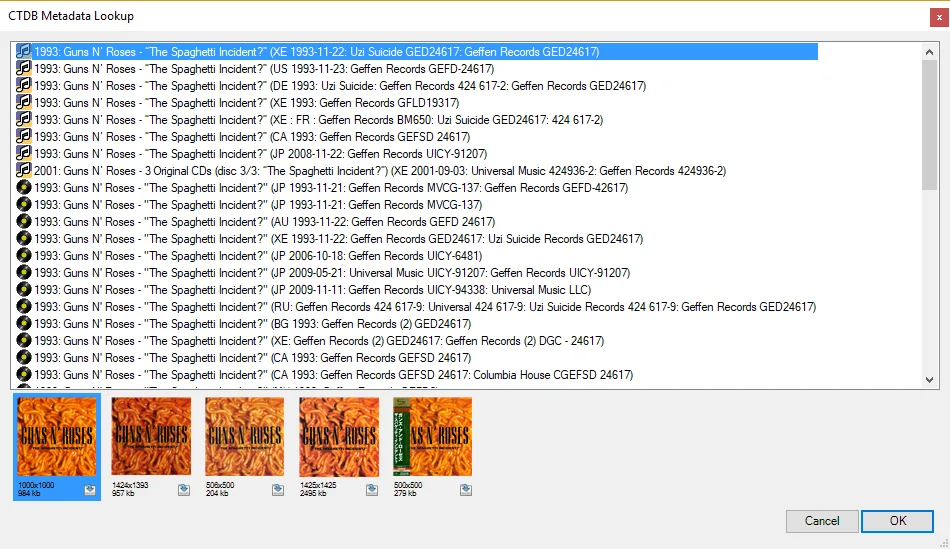Click the list scrollbar down arrow
This screenshot has width=950, height=549.
[929, 380]
